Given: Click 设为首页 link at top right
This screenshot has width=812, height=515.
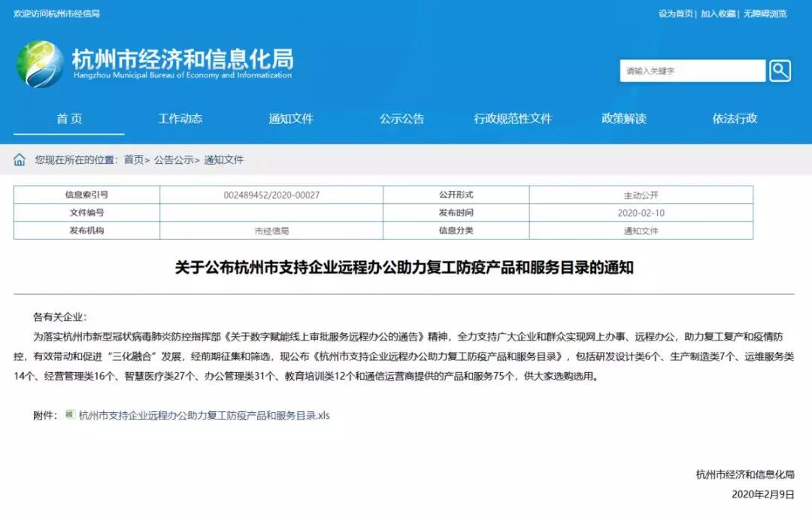Looking at the screenshot, I should (675, 14).
